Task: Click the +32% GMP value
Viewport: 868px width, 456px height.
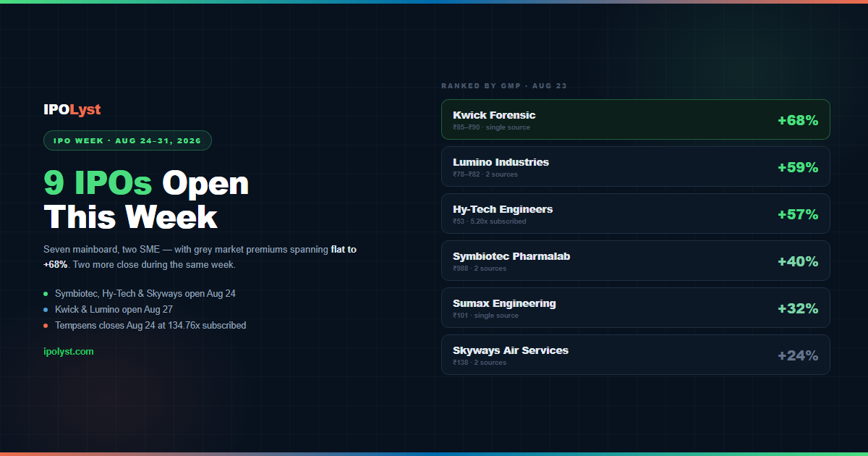Action: tap(798, 308)
